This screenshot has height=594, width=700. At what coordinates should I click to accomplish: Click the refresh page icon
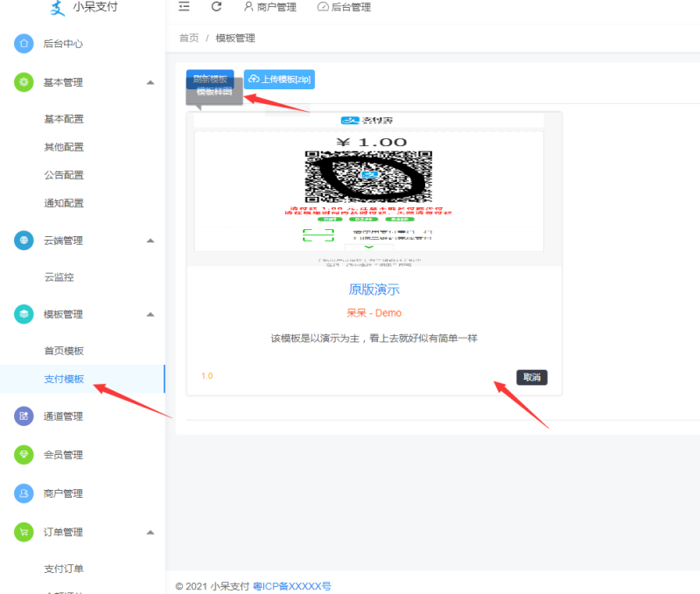(216, 6)
